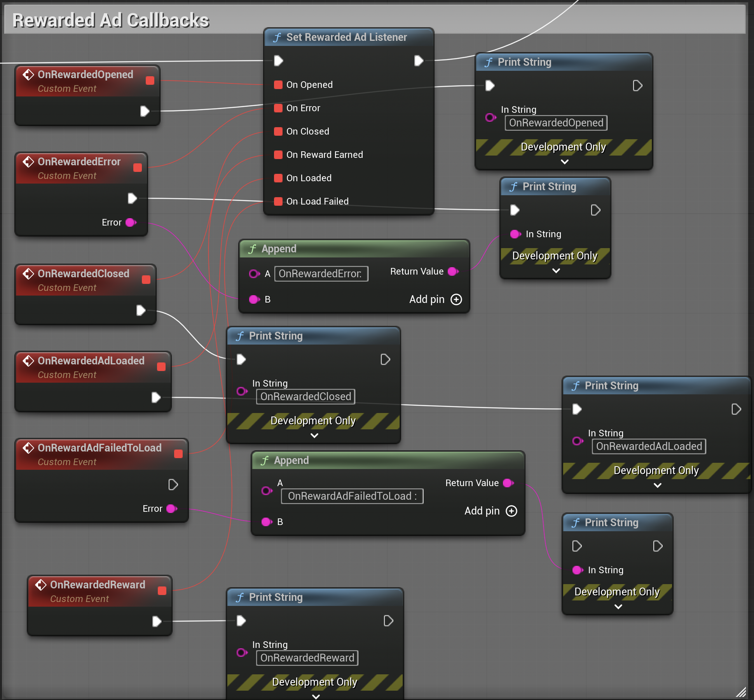
Task: Select the Rewarded Ad Callbacks comment title
Action: [111, 20]
